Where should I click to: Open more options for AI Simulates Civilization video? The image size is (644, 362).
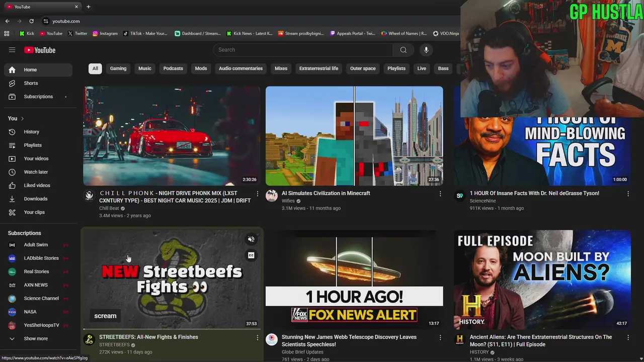pyautogui.click(x=440, y=194)
